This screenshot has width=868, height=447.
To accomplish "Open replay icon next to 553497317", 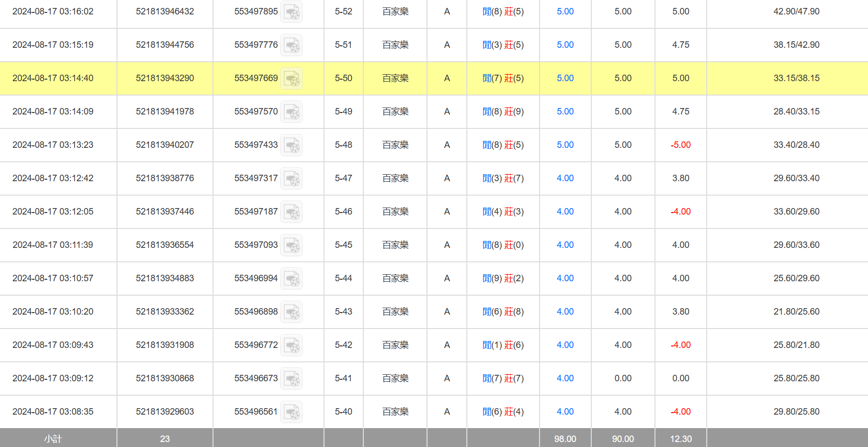I will pos(291,179).
